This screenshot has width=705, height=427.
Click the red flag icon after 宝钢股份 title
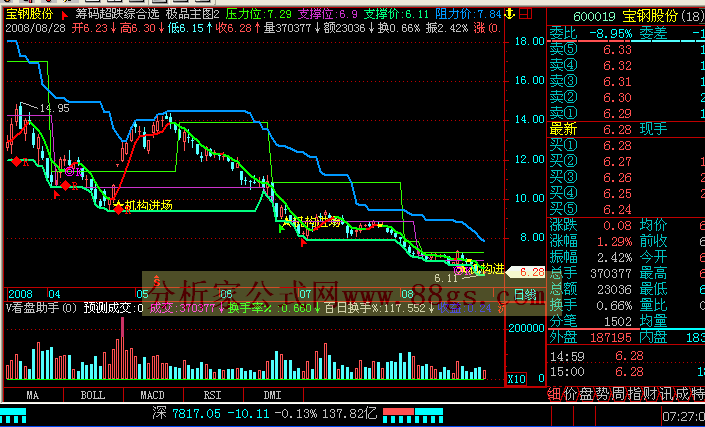64,15
